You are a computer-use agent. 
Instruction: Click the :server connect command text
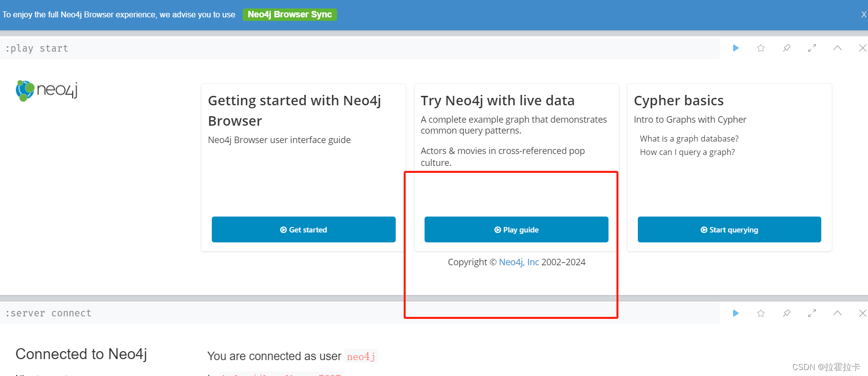48,313
